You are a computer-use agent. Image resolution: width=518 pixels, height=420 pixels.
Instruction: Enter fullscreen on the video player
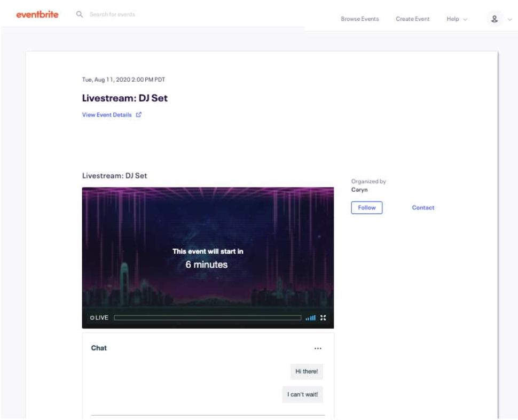click(323, 317)
